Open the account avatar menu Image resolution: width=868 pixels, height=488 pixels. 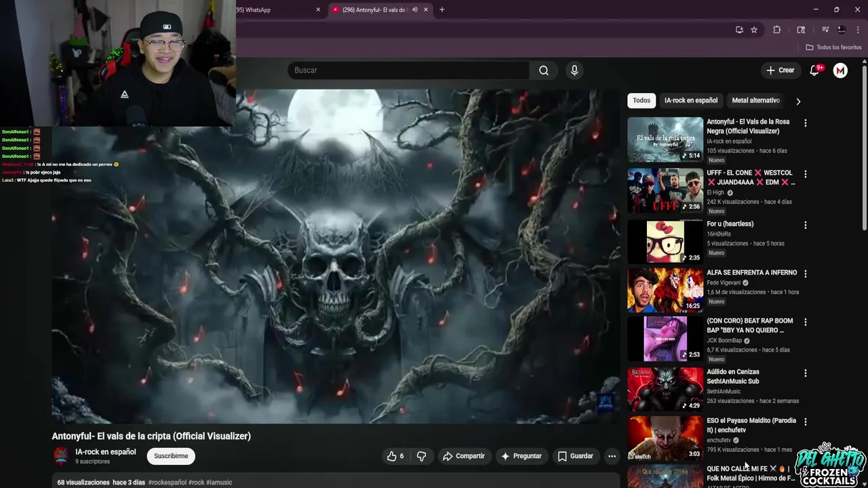(x=840, y=70)
